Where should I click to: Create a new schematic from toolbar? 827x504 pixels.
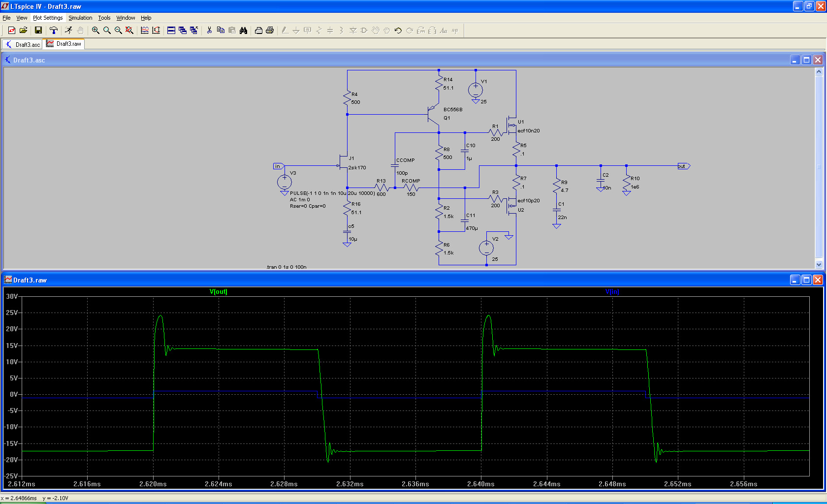coord(12,31)
